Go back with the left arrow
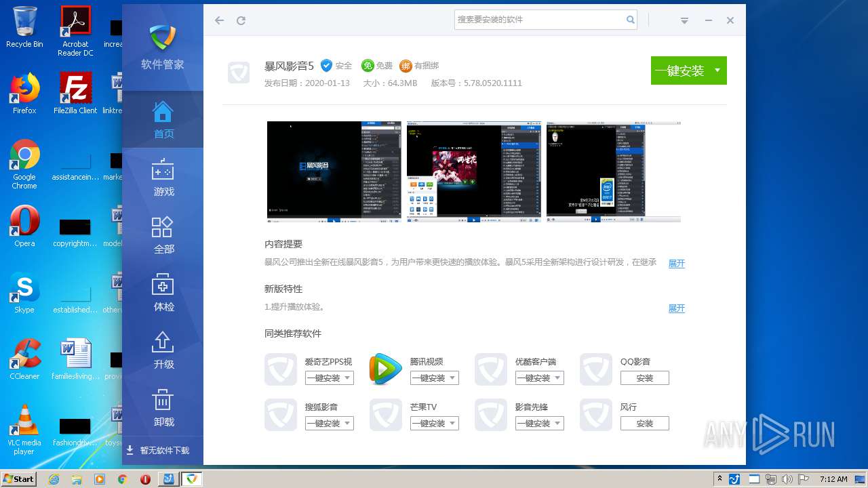868x488 pixels. [219, 20]
